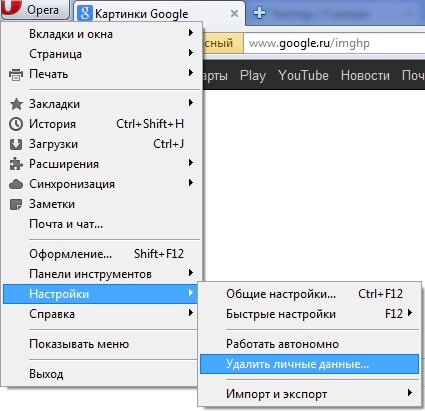425x411 pixels.
Task: Open Общие настройки from the submenu
Action: click(309, 294)
